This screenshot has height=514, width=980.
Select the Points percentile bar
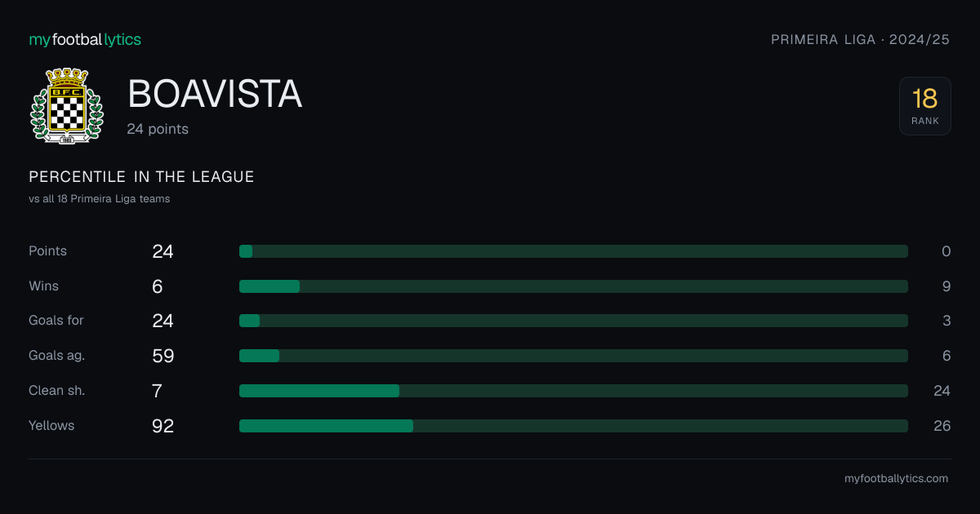tap(573, 251)
